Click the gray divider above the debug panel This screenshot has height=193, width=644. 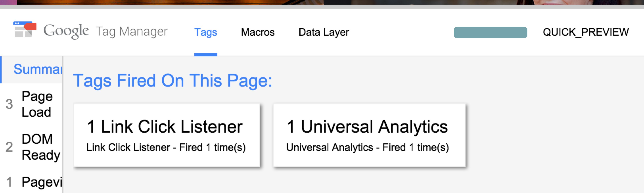pos(322,7)
